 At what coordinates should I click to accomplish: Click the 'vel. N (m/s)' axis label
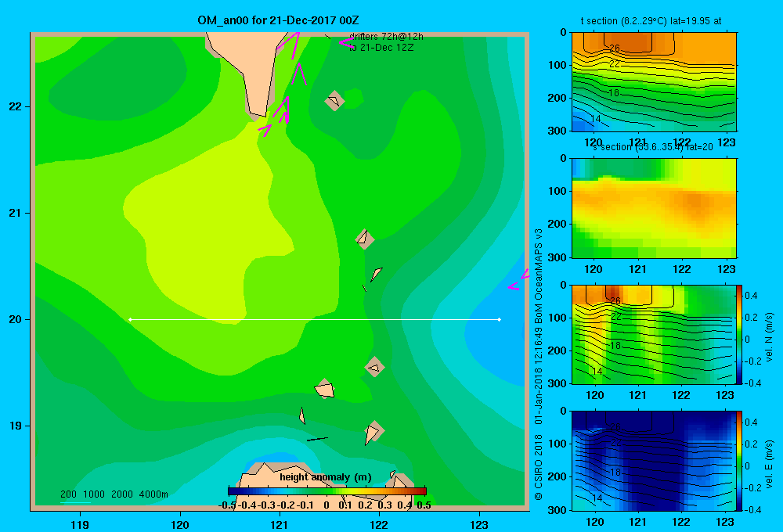(769, 337)
